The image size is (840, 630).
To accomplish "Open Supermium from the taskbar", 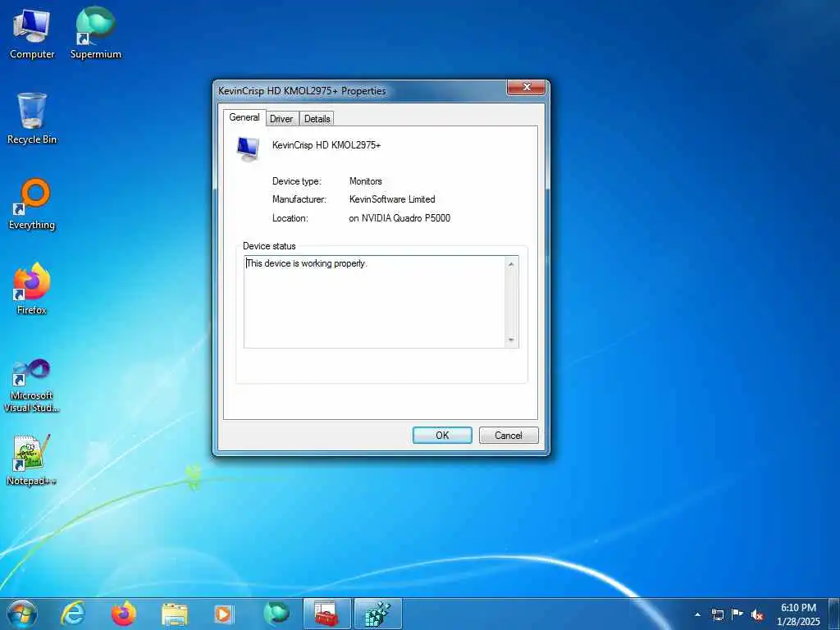I will (276, 614).
